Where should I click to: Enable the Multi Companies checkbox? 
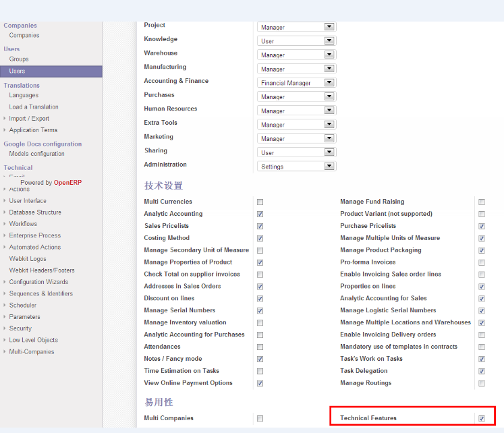(260, 418)
